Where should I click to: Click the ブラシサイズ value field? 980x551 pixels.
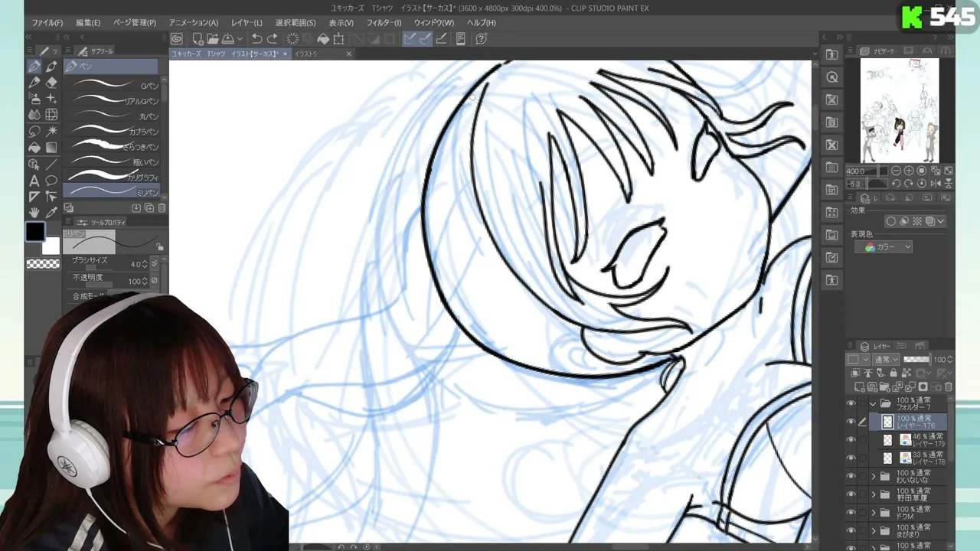(x=137, y=264)
